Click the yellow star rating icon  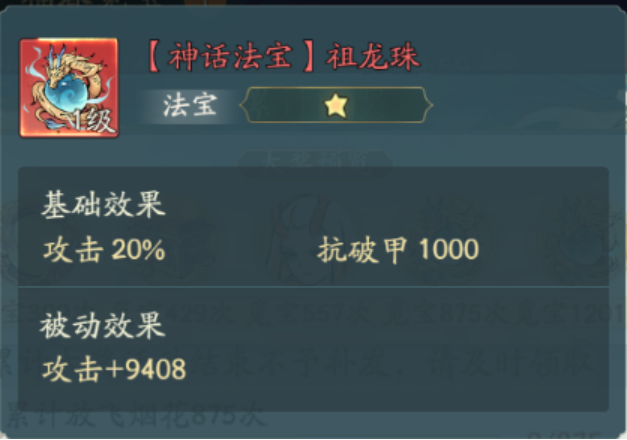[336, 105]
